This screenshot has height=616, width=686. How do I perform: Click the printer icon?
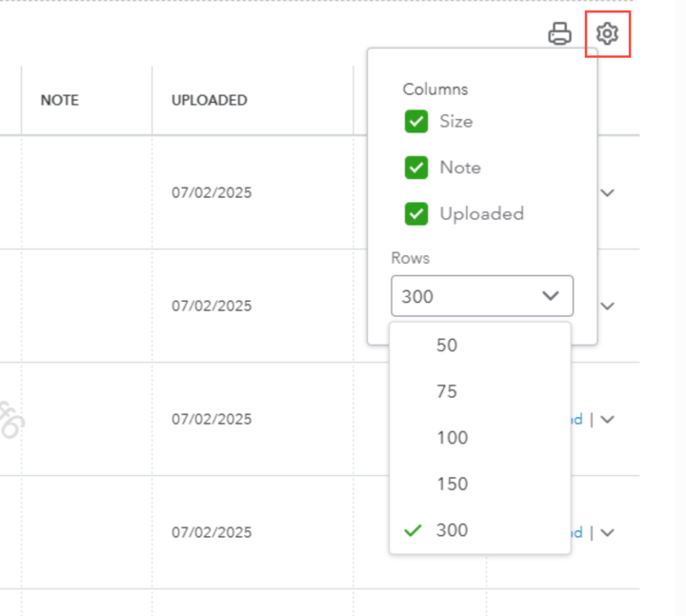[x=559, y=35]
